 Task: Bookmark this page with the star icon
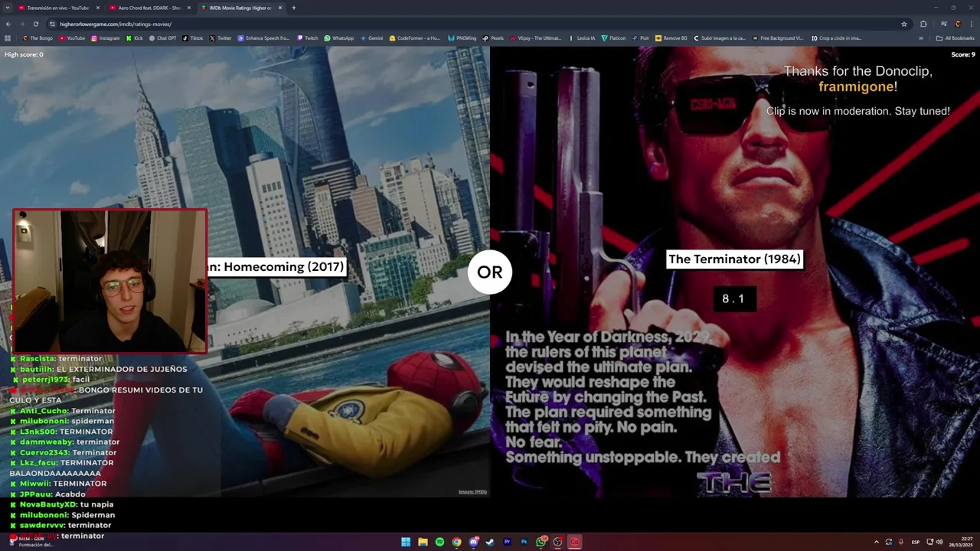pyautogui.click(x=904, y=24)
